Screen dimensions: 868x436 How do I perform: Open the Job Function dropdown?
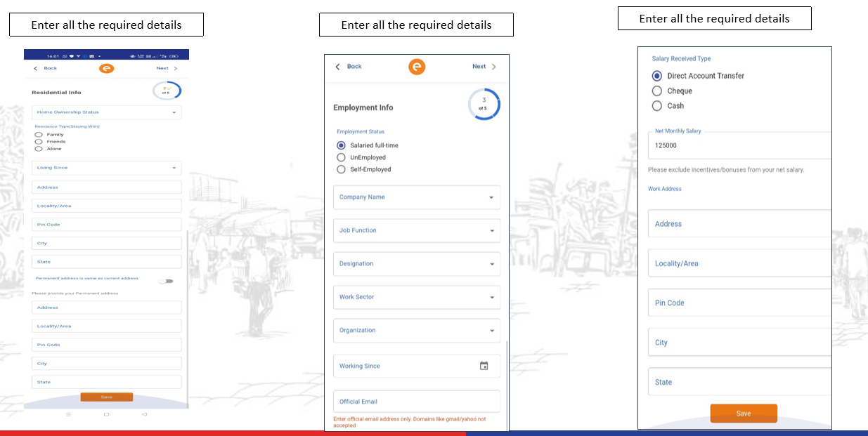pos(417,230)
